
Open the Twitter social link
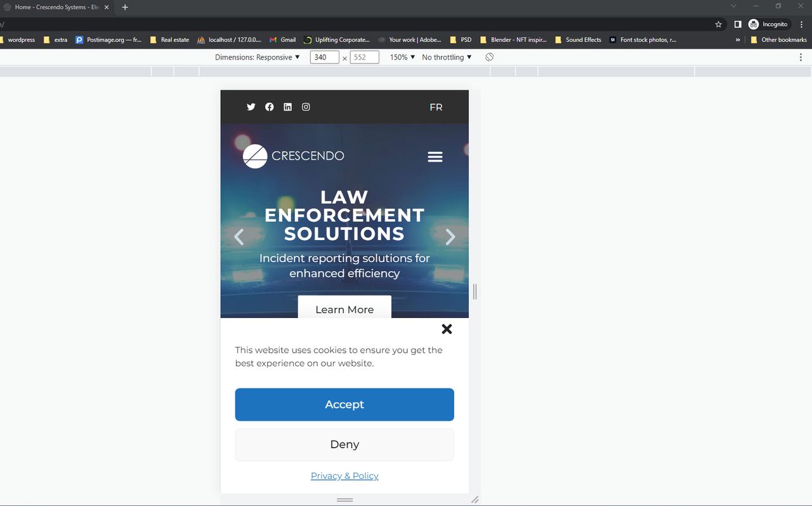tap(251, 107)
